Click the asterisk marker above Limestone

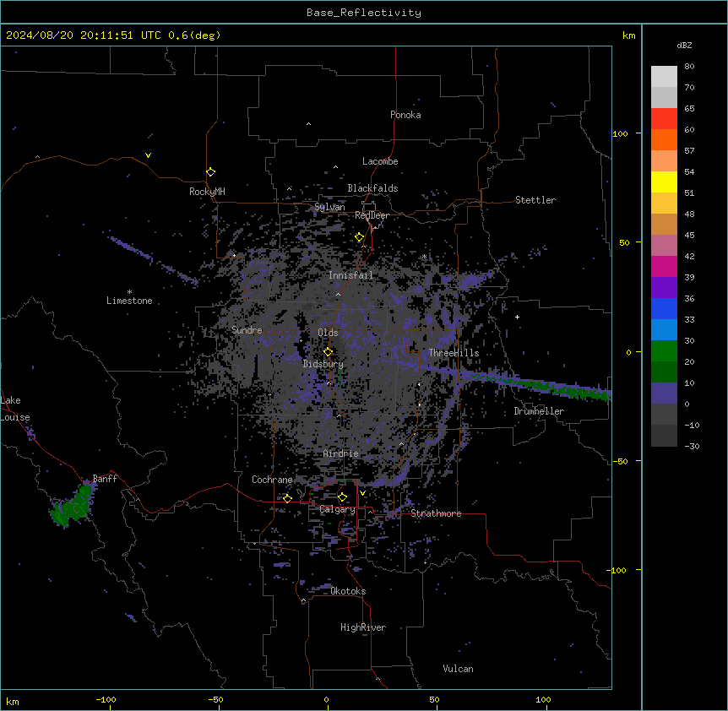click(129, 292)
